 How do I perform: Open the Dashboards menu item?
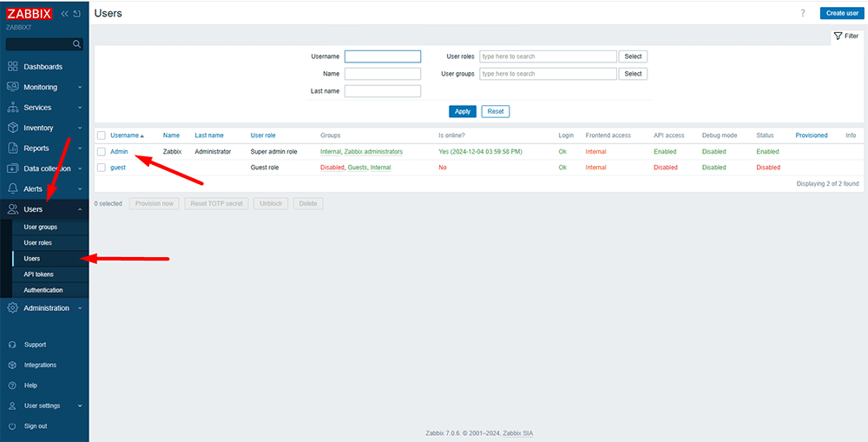point(44,67)
